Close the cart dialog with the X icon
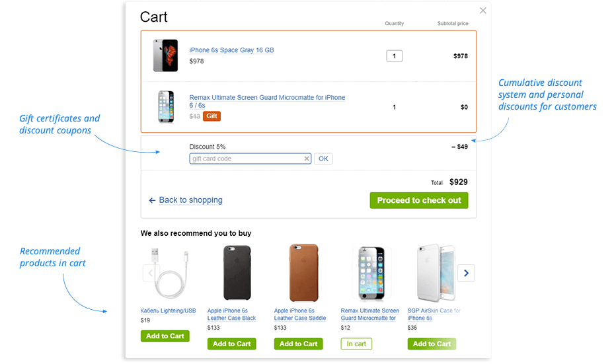This screenshot has height=364, width=616. point(483,11)
